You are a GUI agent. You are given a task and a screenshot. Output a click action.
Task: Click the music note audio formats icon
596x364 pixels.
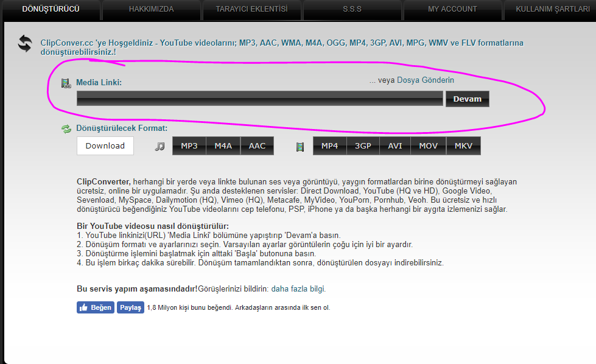[160, 146]
